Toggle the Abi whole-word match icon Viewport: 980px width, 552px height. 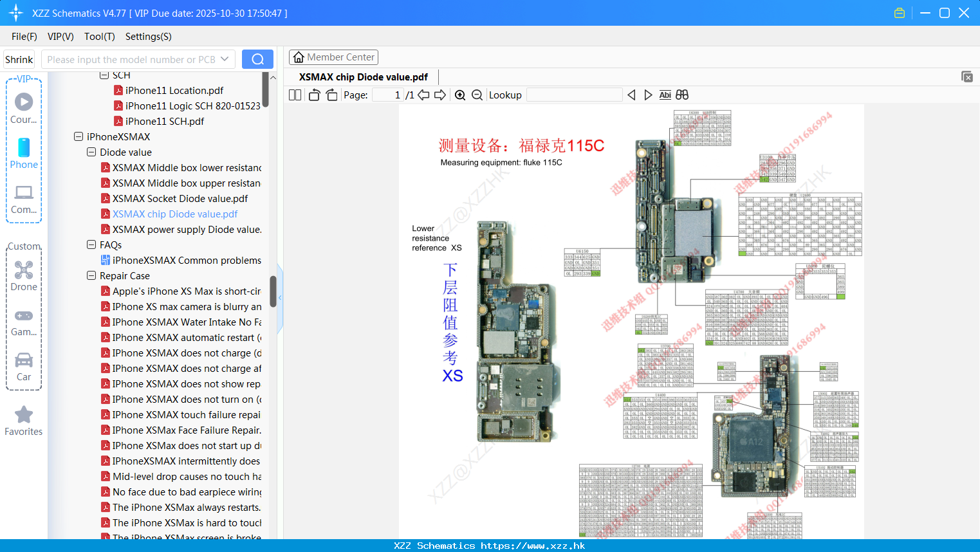coord(665,95)
